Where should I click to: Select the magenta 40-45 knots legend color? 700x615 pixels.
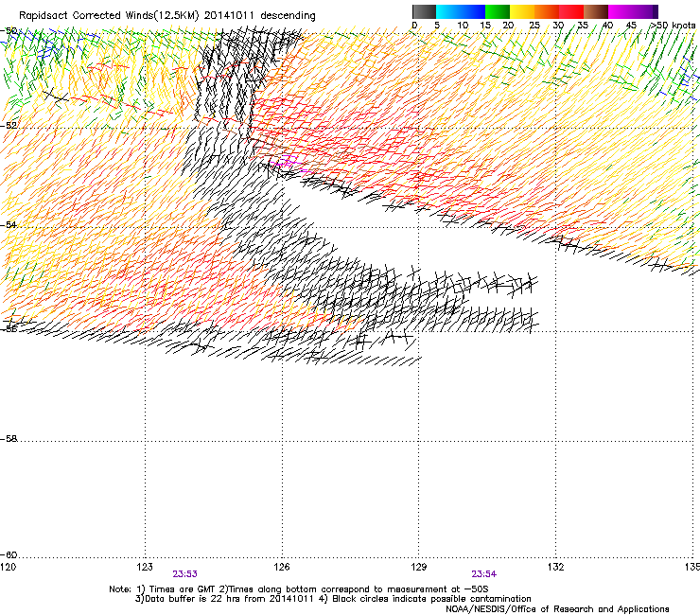point(621,11)
